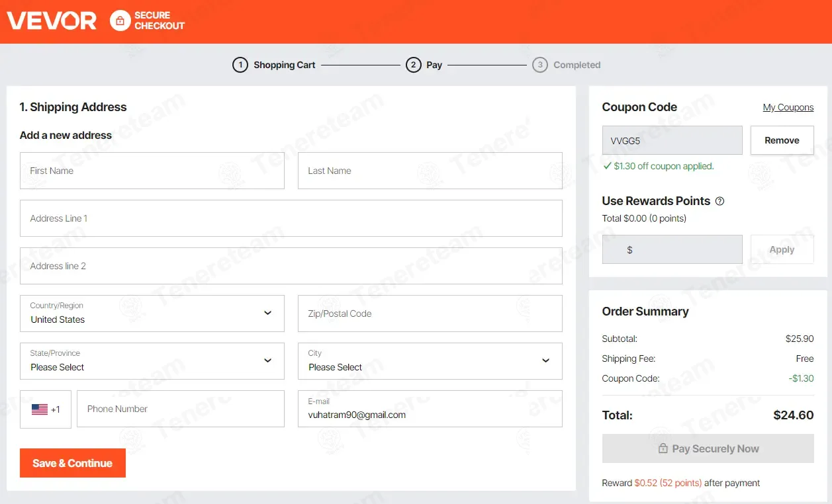Click the VEVOR logo
The image size is (832, 504).
pos(52,21)
